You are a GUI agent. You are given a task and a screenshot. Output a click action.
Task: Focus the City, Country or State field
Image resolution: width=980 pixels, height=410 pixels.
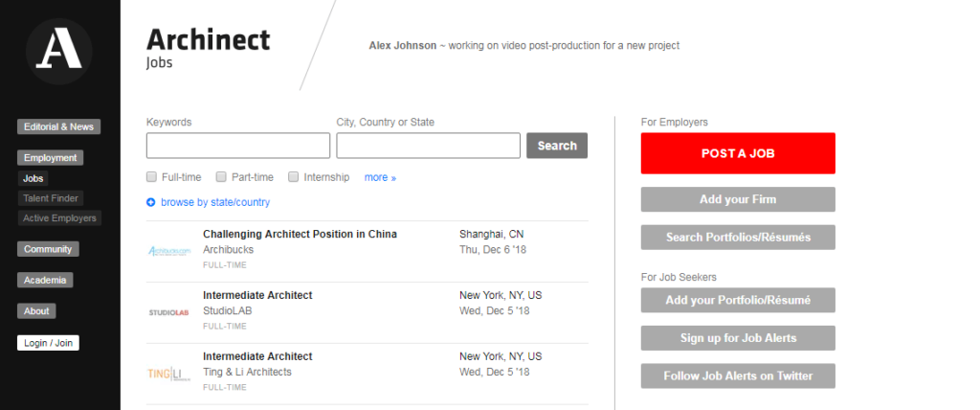click(428, 146)
